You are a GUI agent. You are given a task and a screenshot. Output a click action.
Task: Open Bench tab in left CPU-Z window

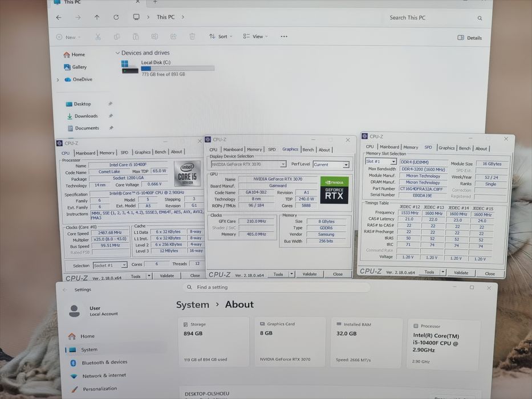click(160, 152)
